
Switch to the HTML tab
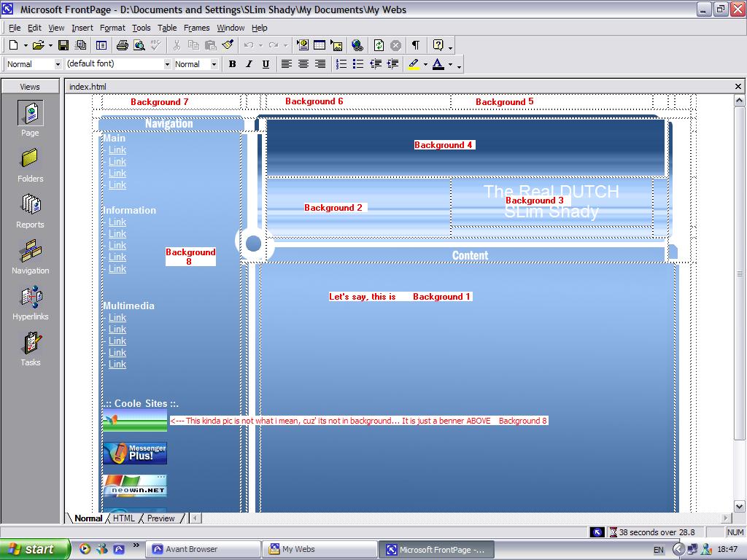[x=123, y=518]
